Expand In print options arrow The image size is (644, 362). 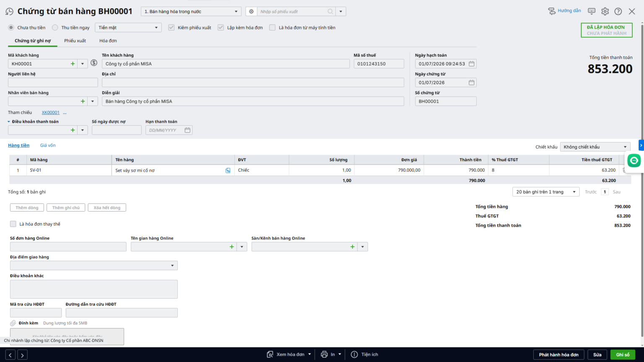pos(340,354)
